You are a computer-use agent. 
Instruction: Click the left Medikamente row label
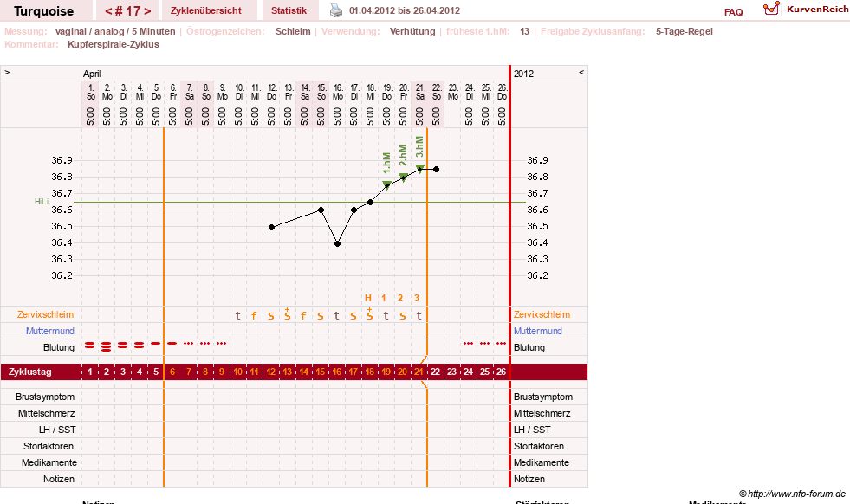point(49,462)
